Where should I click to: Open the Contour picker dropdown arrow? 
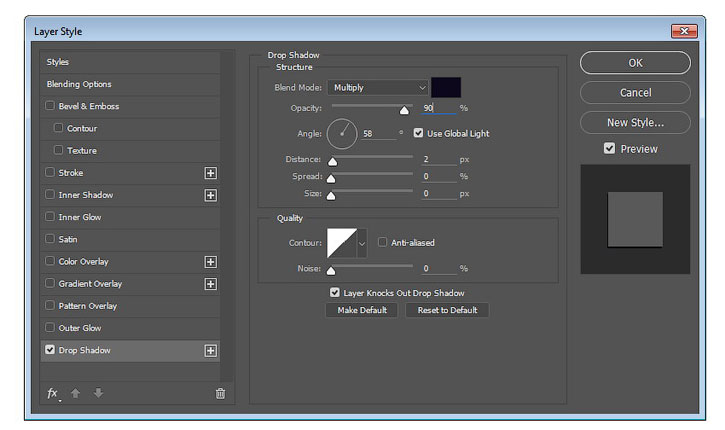[362, 243]
